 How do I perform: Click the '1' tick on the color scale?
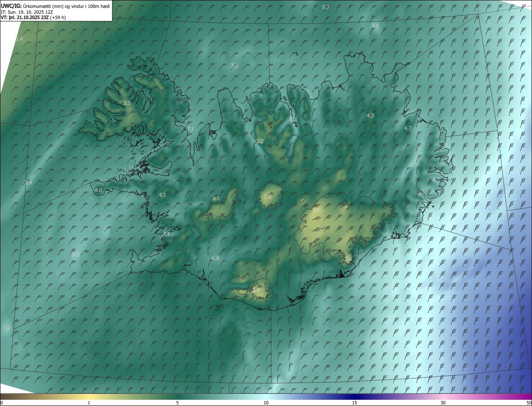point(89,403)
